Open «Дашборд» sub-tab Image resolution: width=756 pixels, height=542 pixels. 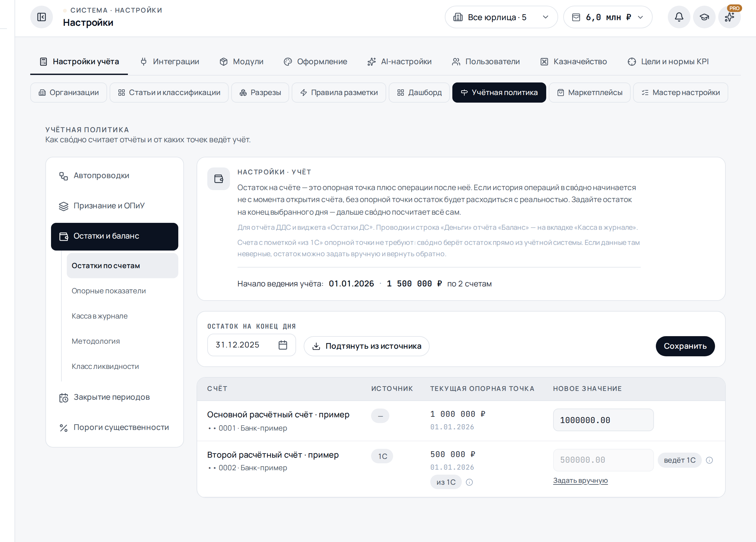(x=419, y=93)
